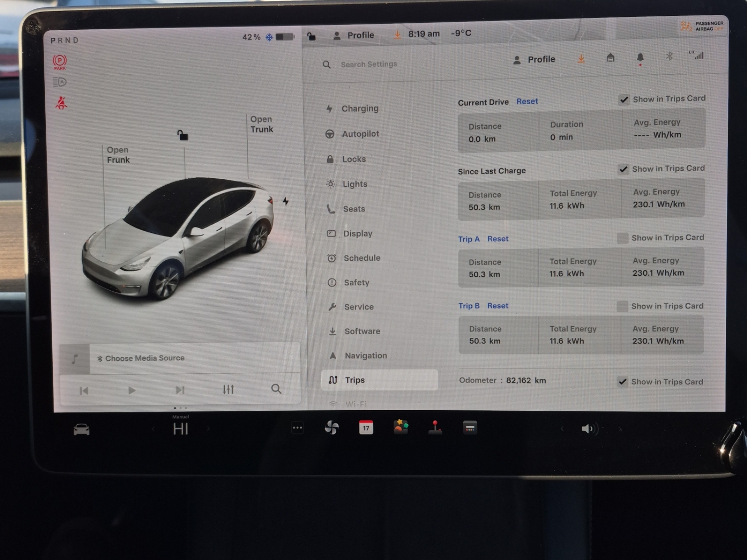Open the calendar app icon

coord(366,427)
